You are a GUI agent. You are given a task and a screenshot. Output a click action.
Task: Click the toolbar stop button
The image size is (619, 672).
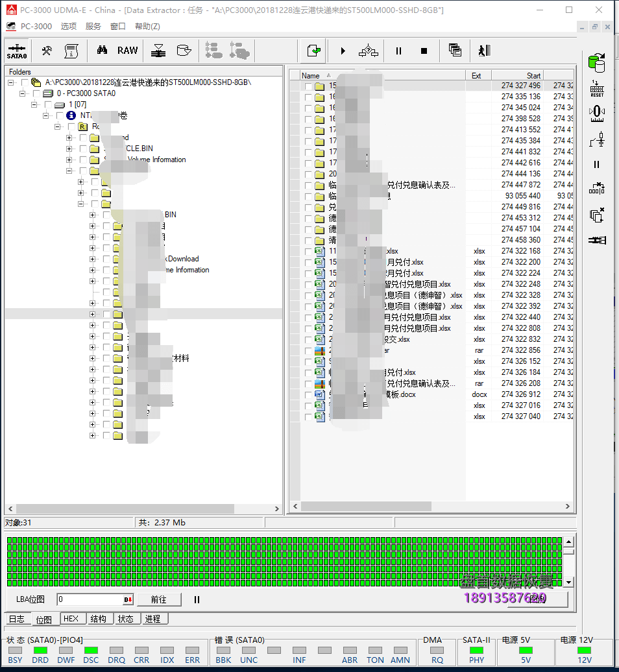point(424,51)
